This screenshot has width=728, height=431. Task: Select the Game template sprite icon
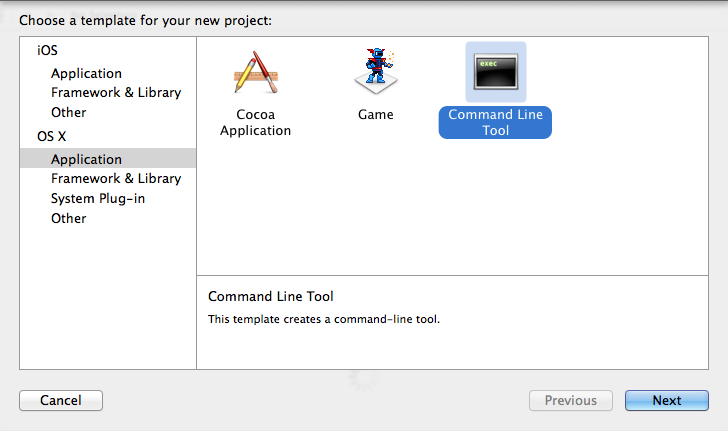click(x=376, y=70)
